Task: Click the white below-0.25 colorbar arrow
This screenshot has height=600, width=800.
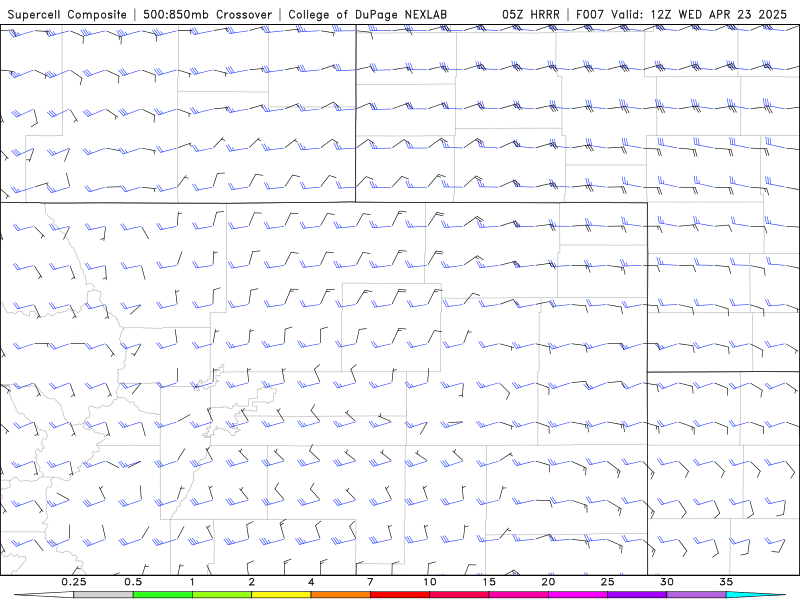Action: pyautogui.click(x=44, y=595)
